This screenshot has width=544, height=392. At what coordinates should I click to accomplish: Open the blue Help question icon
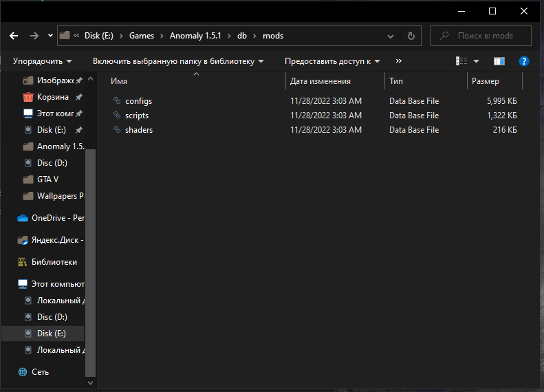pos(523,61)
